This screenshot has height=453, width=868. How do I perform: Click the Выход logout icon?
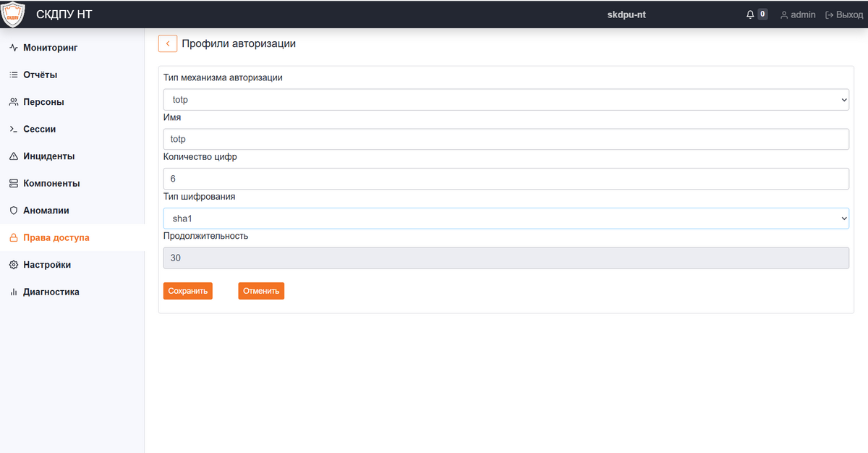tap(830, 14)
